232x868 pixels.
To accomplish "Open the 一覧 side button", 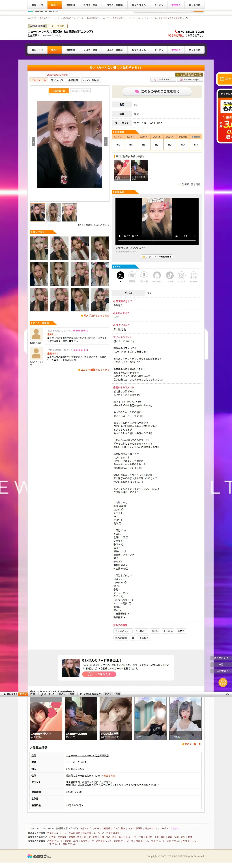I will (x=221, y=664).
